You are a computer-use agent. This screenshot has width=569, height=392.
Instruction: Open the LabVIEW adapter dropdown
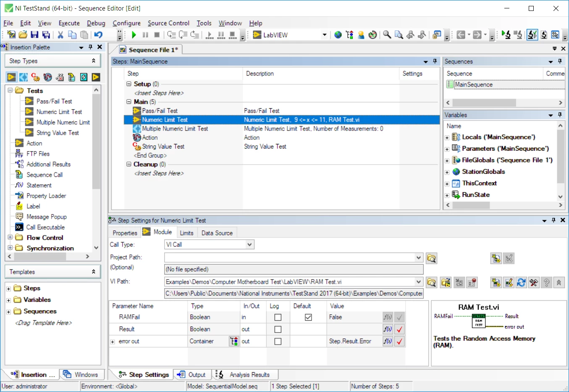point(324,35)
